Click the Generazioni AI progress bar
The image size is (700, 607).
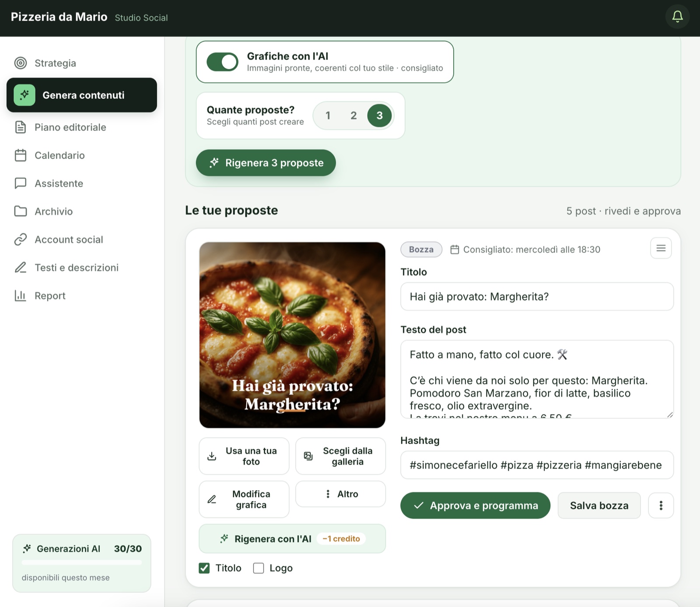point(82,562)
